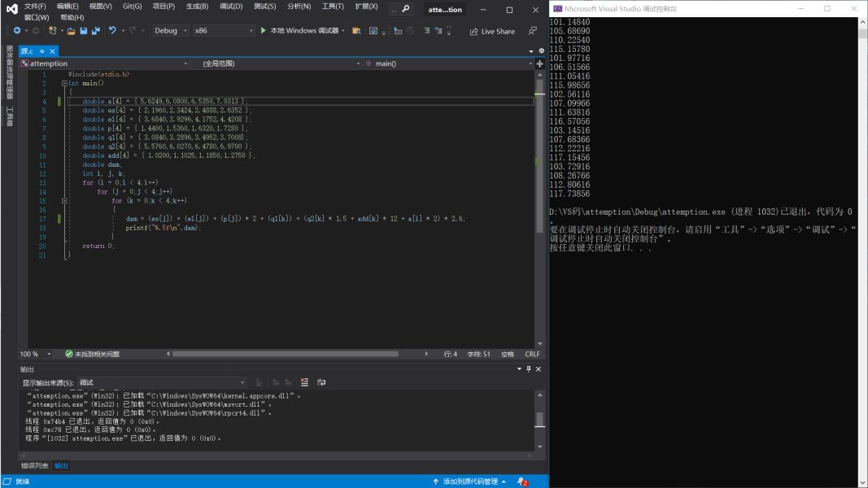Viewport: 868px width, 488px height.
Task: Click the save all icon
Action: 96,31
